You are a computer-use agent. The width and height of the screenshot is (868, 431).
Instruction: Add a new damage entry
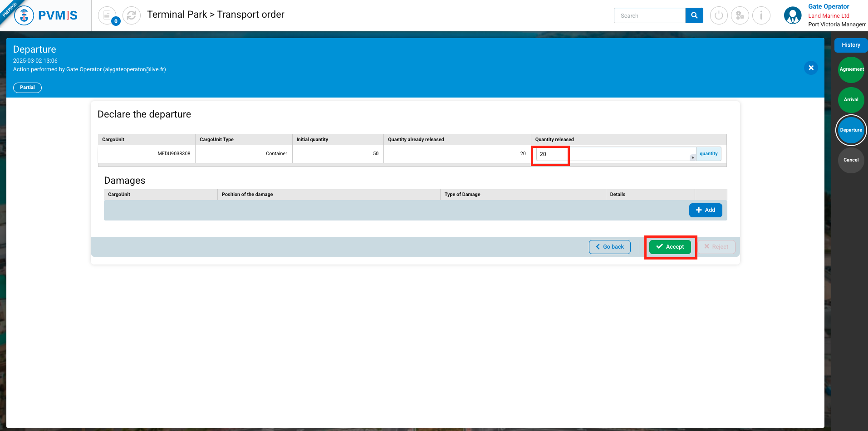(705, 210)
